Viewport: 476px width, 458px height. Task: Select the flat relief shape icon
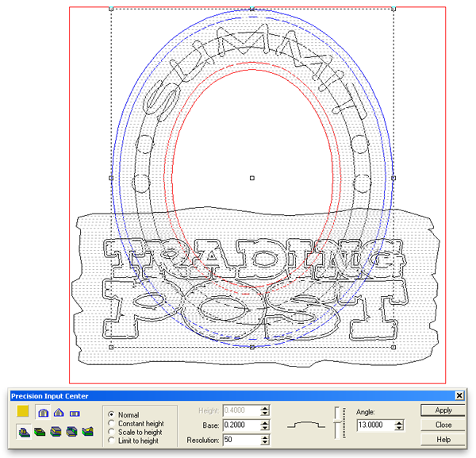[75, 414]
